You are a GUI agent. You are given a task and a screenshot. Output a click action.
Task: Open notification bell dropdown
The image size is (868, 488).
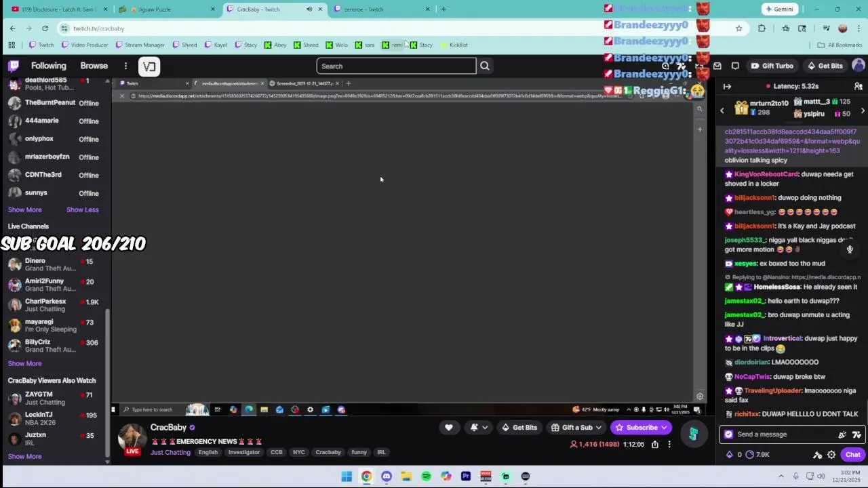[478, 428]
